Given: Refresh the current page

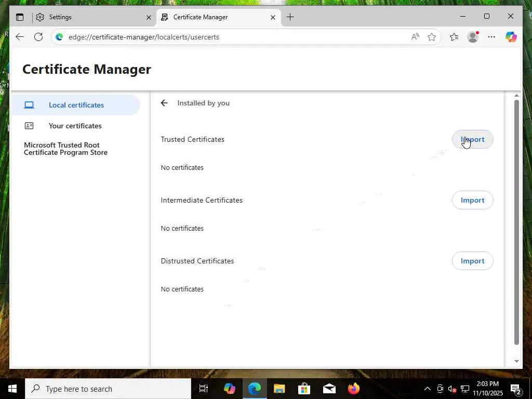Looking at the screenshot, I should pos(38,37).
